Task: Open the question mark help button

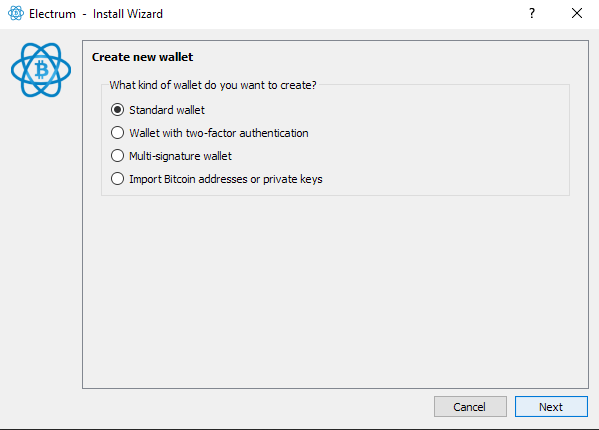Action: tap(532, 13)
